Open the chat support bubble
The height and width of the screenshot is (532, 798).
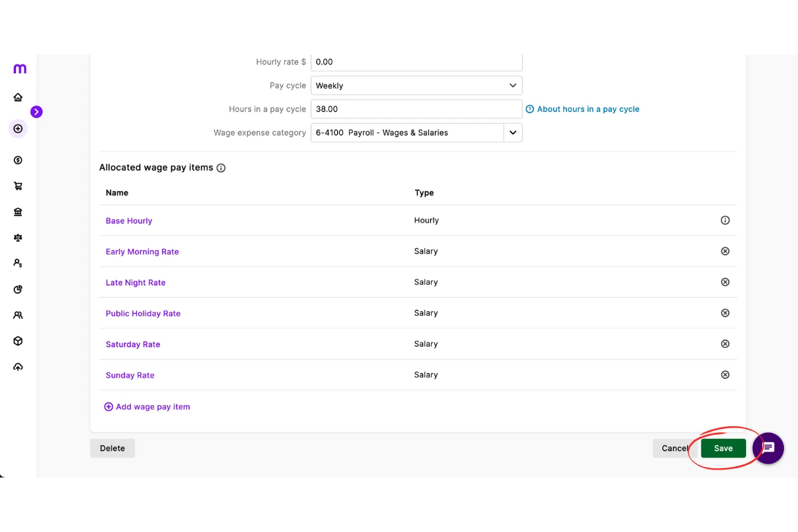[x=768, y=448]
